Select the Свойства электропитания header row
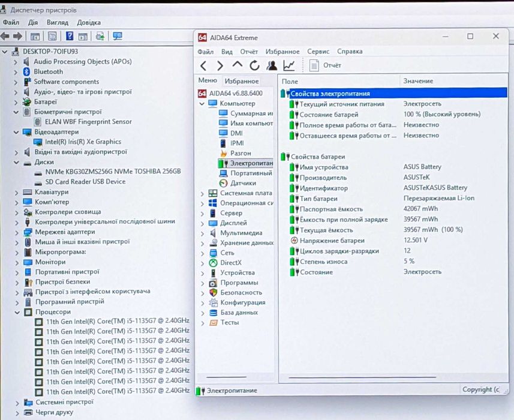This screenshot has height=420, width=514. click(x=393, y=94)
